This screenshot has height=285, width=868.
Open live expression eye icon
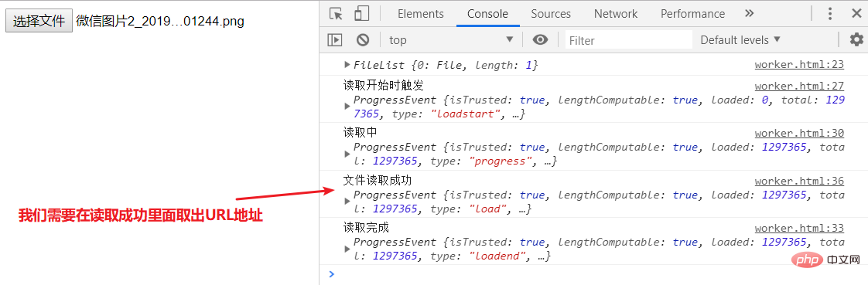pos(540,39)
